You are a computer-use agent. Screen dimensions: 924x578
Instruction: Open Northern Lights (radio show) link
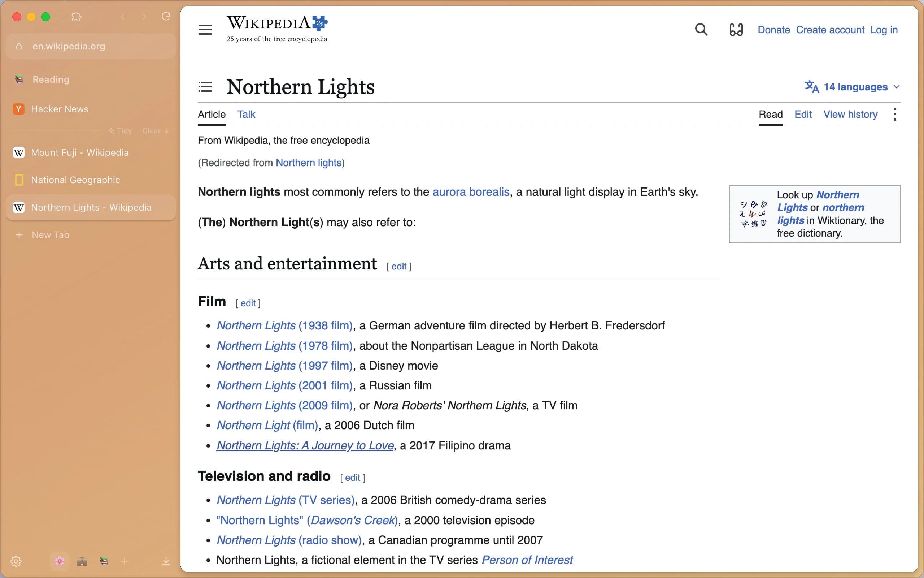tap(289, 540)
